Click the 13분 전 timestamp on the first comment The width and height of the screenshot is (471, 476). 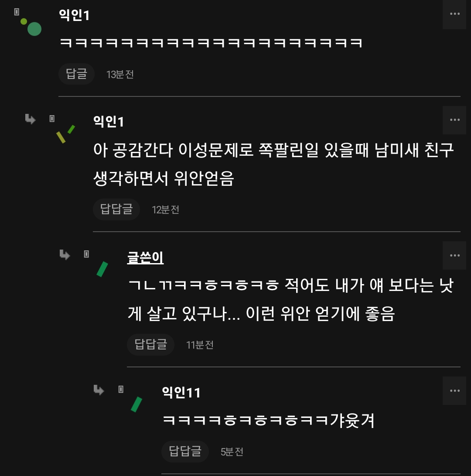[120, 74]
